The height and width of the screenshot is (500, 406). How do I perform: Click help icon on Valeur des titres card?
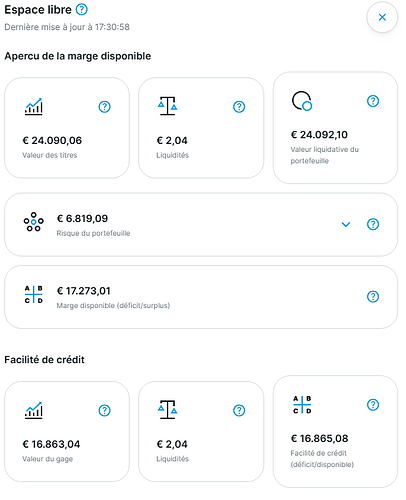[104, 107]
